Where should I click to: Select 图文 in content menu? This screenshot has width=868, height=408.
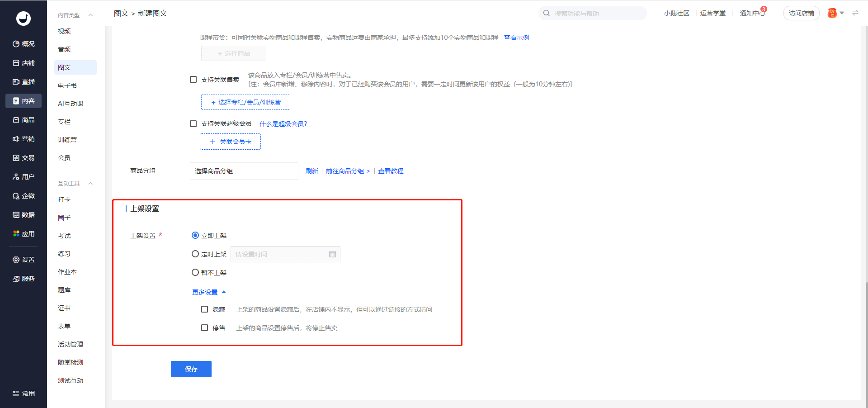(75, 67)
